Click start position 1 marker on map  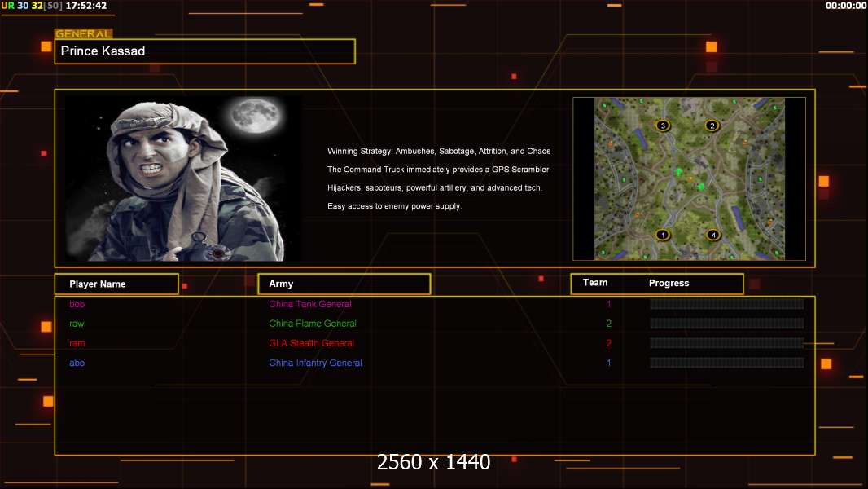662,235
